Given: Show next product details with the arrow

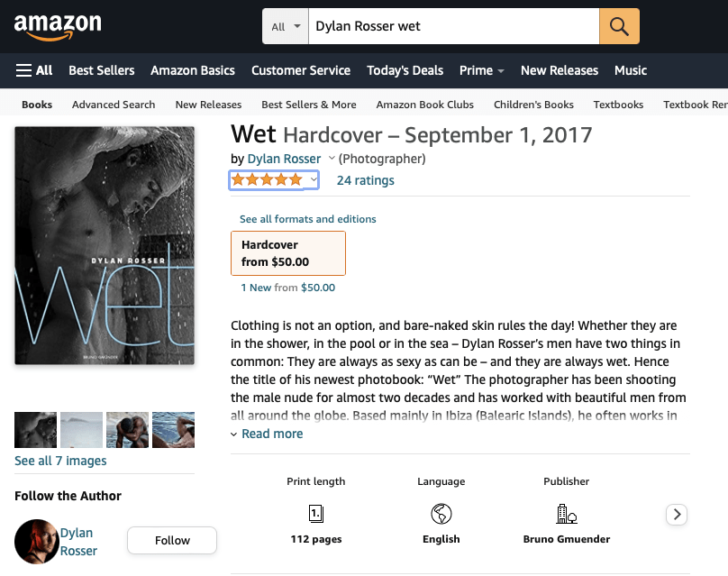Looking at the screenshot, I should (677, 514).
